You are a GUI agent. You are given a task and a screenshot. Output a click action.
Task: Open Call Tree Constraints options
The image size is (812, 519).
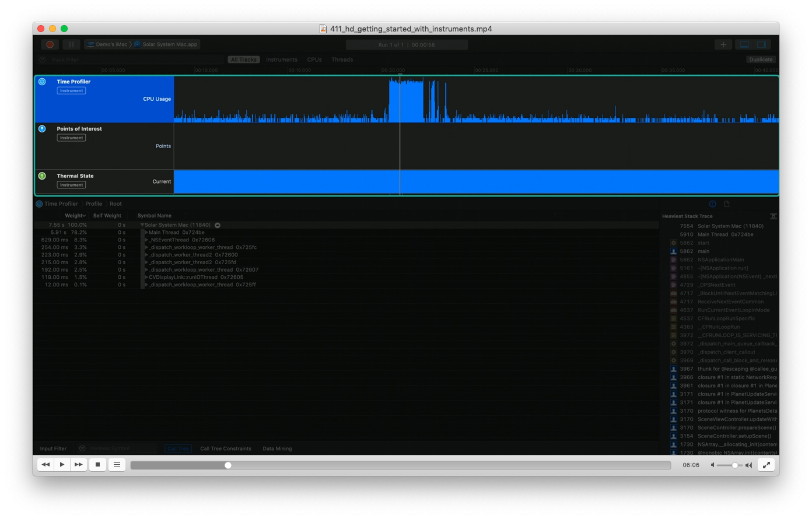226,449
